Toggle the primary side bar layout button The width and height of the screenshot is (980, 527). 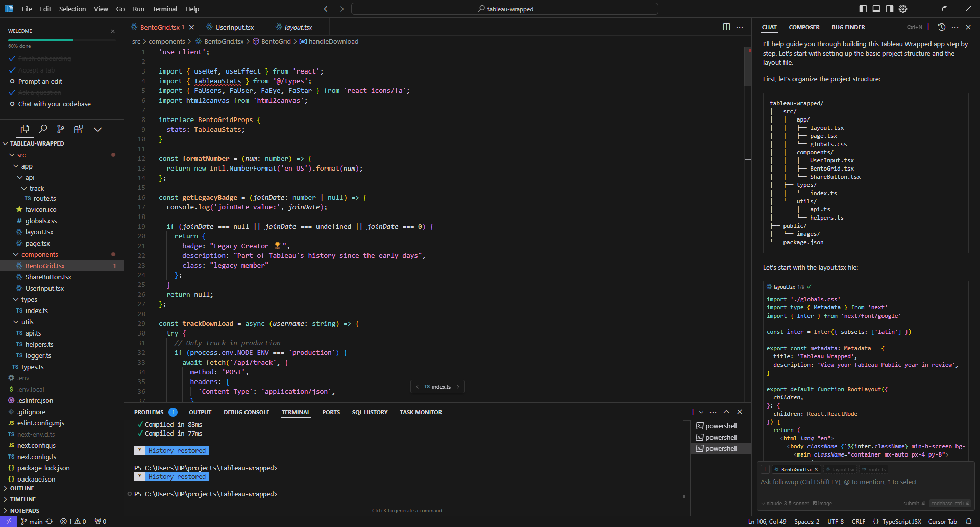(863, 9)
